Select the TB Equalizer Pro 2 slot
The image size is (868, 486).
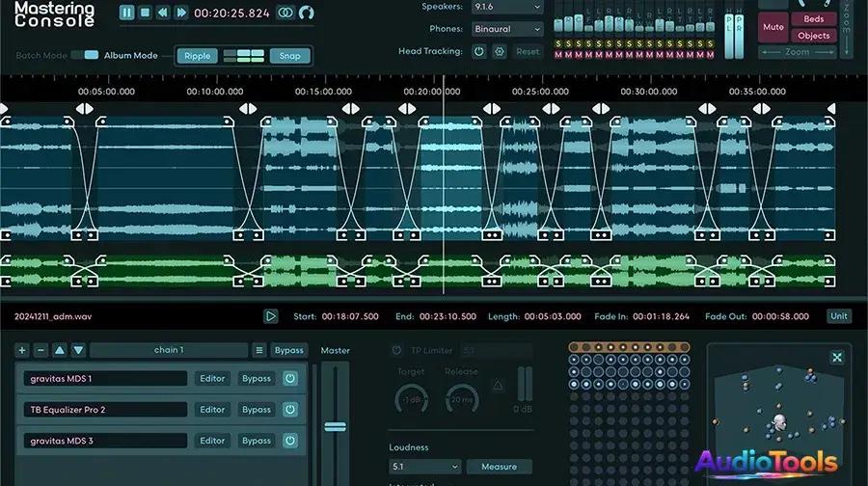coord(105,410)
